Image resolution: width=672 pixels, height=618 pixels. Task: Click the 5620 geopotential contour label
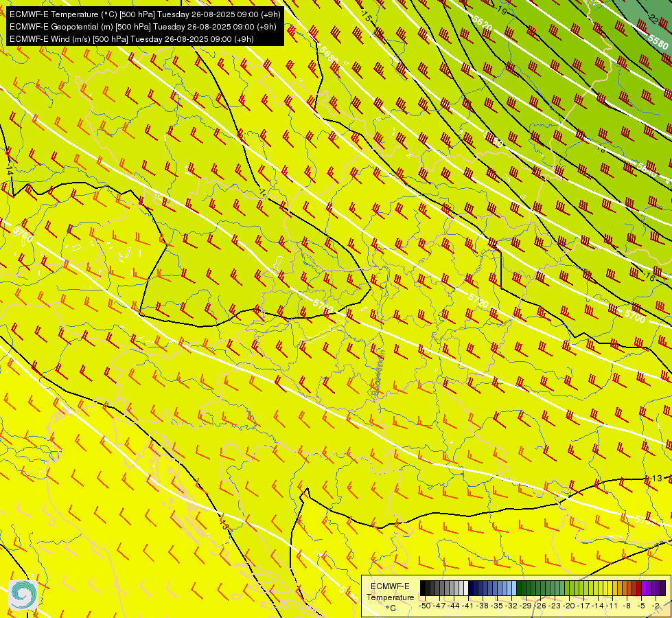pos(483,23)
